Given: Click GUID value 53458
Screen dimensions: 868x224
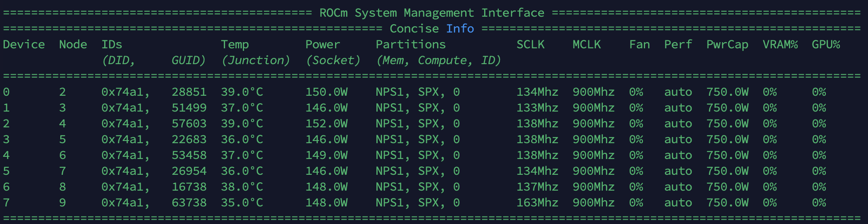Looking at the screenshot, I should click(x=189, y=155).
